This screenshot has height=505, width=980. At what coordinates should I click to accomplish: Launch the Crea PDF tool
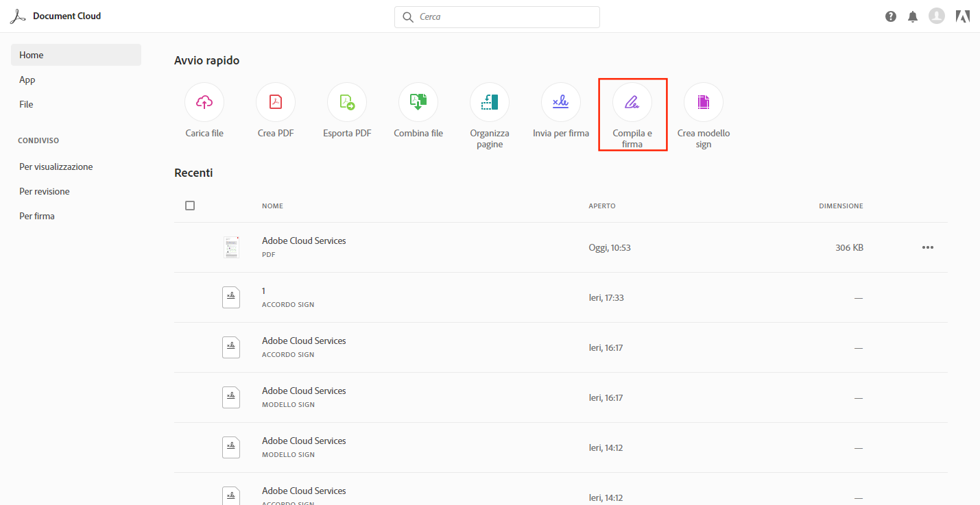(x=276, y=102)
